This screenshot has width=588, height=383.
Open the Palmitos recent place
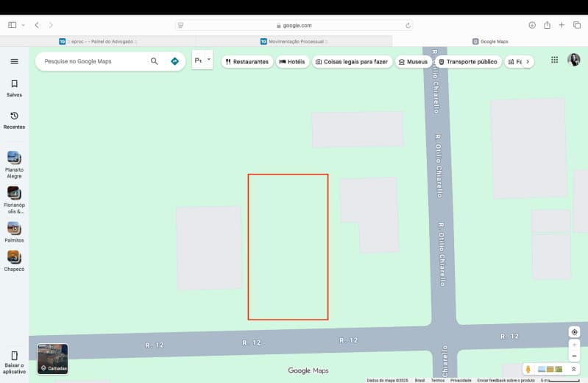14,232
